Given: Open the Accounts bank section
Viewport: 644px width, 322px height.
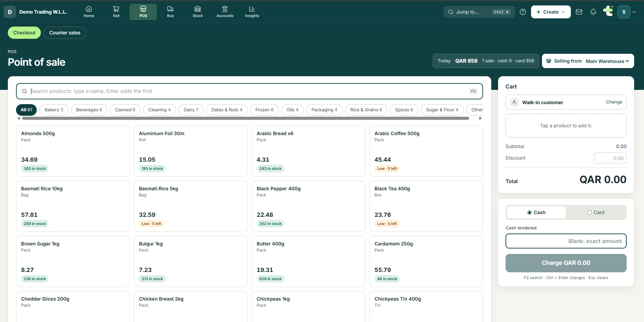Looking at the screenshot, I should pyautogui.click(x=225, y=12).
